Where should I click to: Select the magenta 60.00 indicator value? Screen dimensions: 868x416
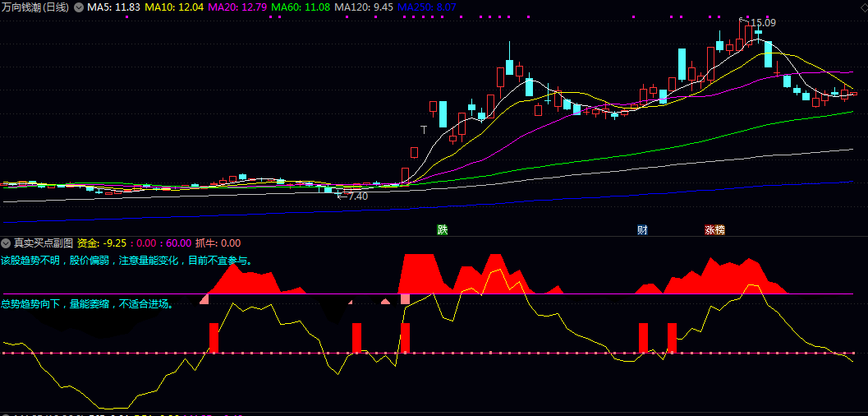[x=179, y=243]
